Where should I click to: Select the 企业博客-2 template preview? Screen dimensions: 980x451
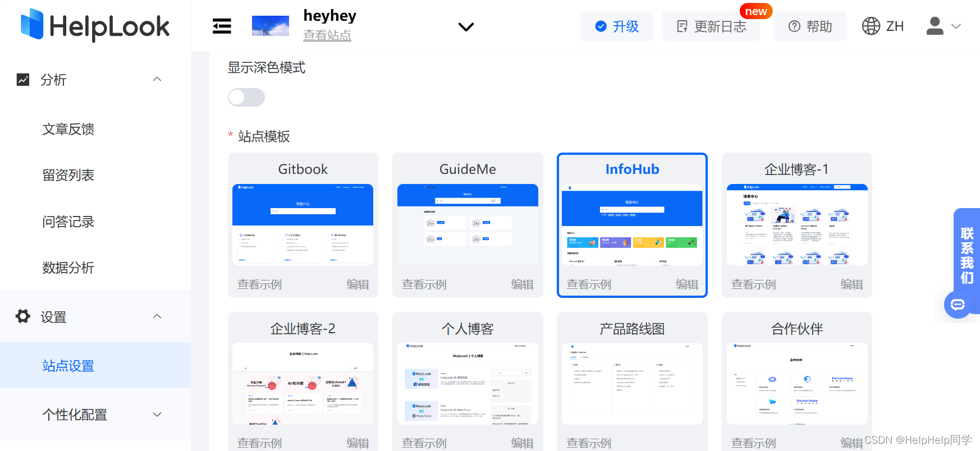click(303, 384)
